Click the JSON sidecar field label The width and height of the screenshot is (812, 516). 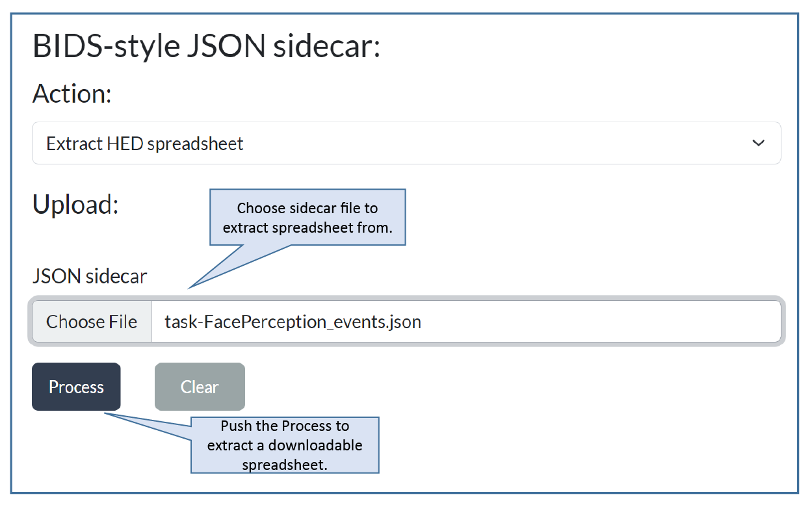pos(90,276)
